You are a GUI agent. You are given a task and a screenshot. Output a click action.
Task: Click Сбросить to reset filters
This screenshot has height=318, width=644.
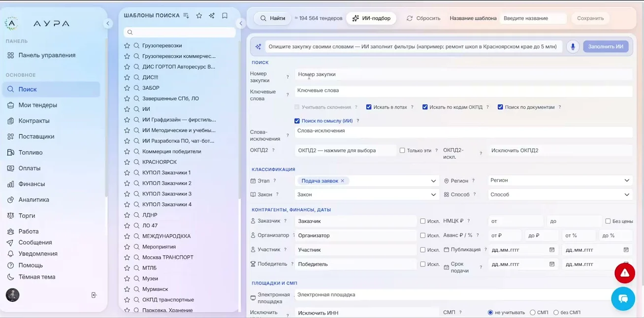point(423,18)
